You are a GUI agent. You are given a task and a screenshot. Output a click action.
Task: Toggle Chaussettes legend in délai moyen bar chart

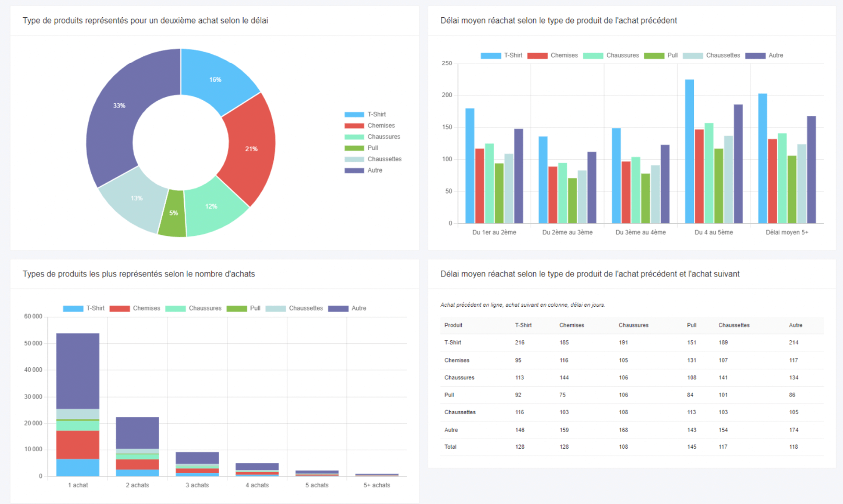point(712,55)
